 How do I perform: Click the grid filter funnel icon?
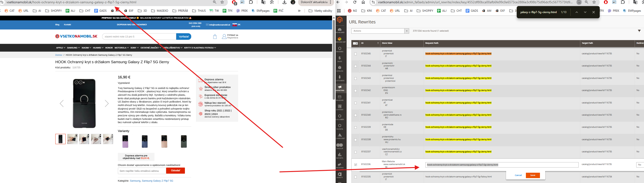[x=639, y=31]
